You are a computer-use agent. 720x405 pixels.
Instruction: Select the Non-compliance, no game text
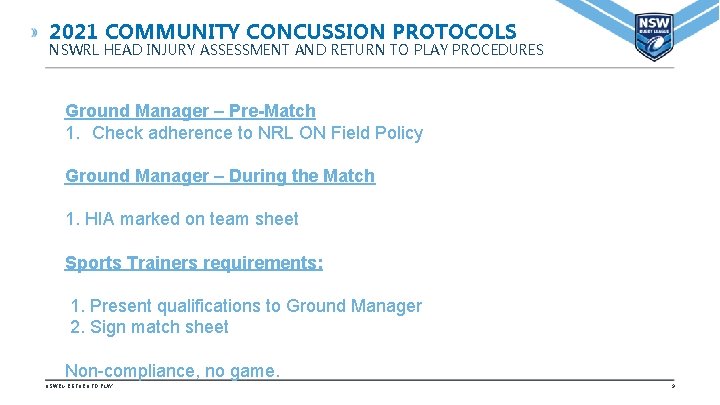tap(172, 371)
